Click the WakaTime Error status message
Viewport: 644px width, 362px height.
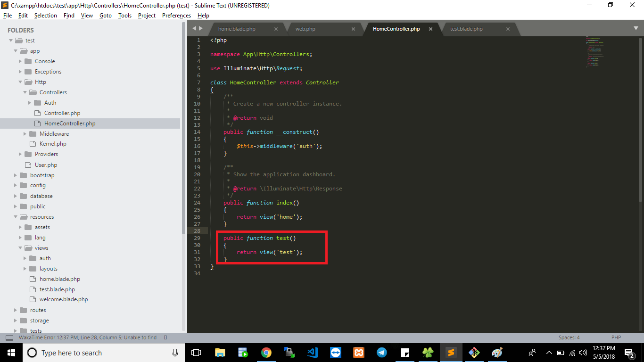point(88,337)
